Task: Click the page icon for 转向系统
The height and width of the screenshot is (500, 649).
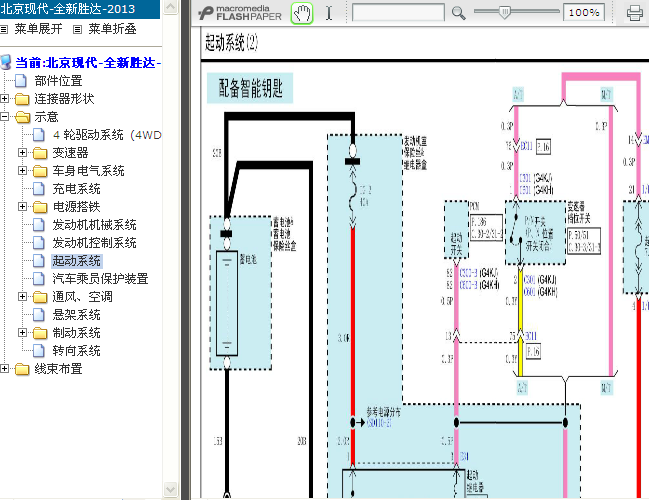Action: (x=39, y=351)
